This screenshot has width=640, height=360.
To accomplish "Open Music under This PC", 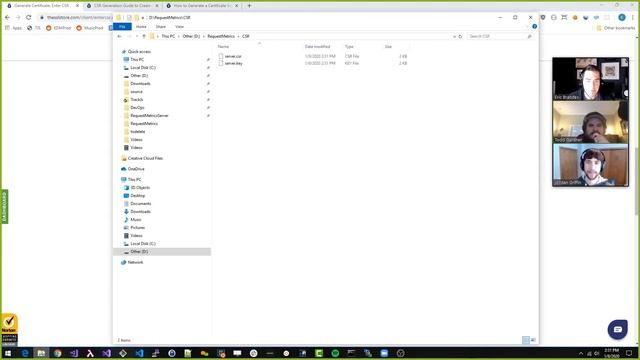I will click(x=136, y=220).
